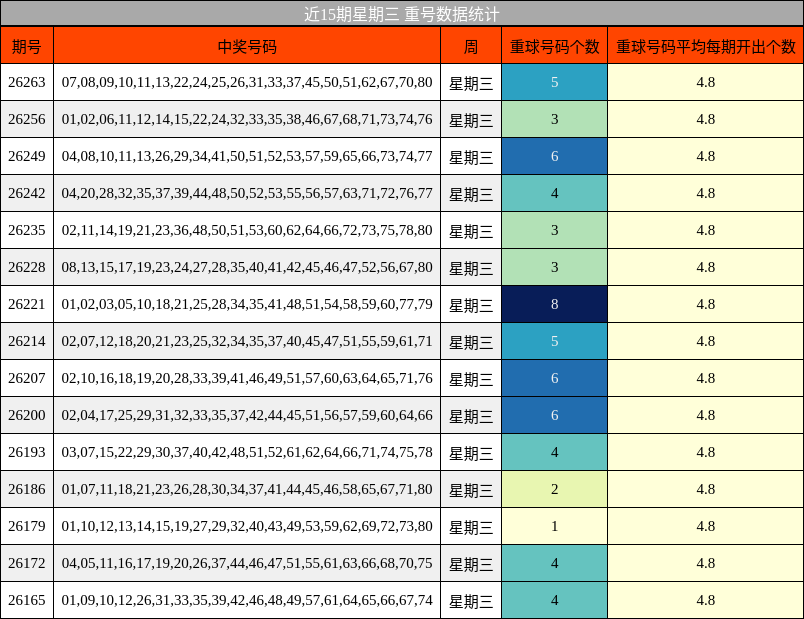Image resolution: width=804 pixels, height=619 pixels.
Task: Select issue number 26256
Action: (27, 119)
